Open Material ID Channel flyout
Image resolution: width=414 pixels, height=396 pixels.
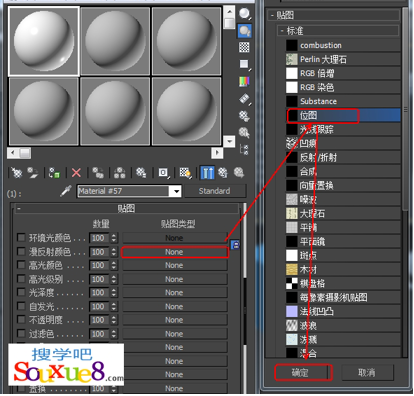tap(163, 173)
